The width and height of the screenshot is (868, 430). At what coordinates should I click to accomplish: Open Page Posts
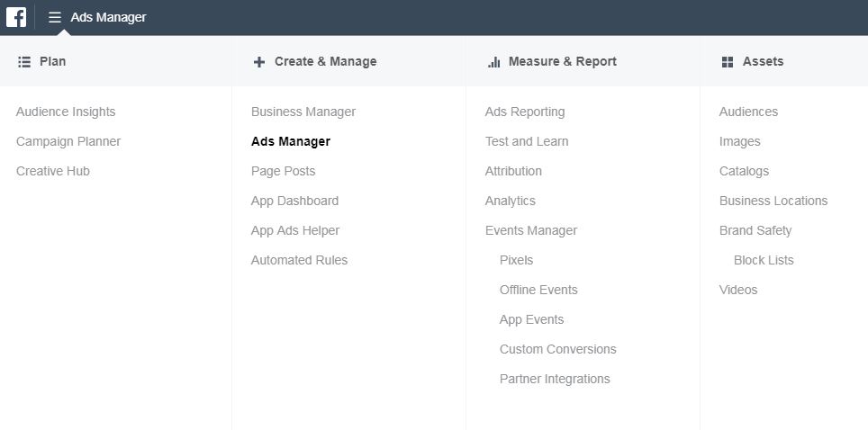point(283,172)
